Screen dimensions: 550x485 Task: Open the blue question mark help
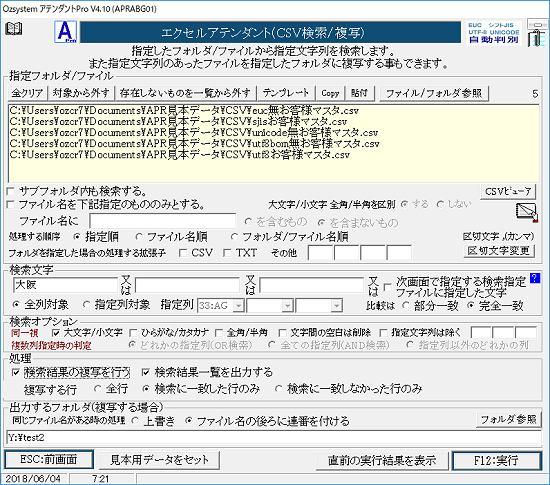click(x=535, y=278)
